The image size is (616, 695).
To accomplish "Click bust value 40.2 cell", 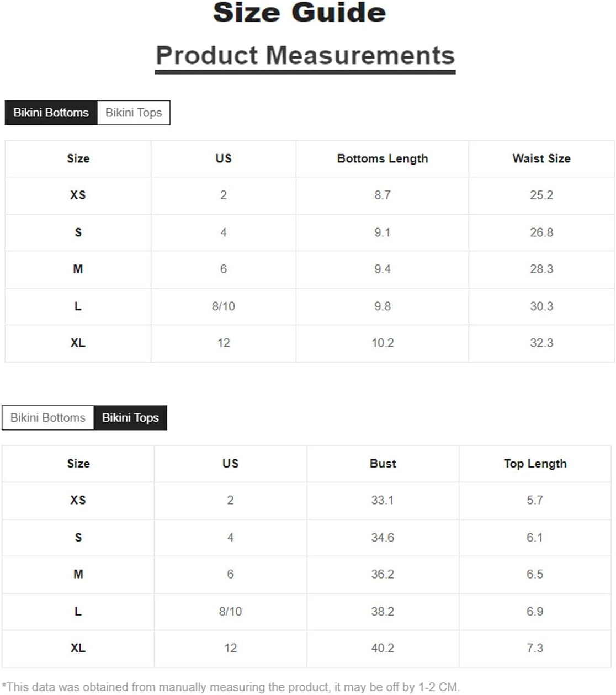I will click(x=383, y=649).
